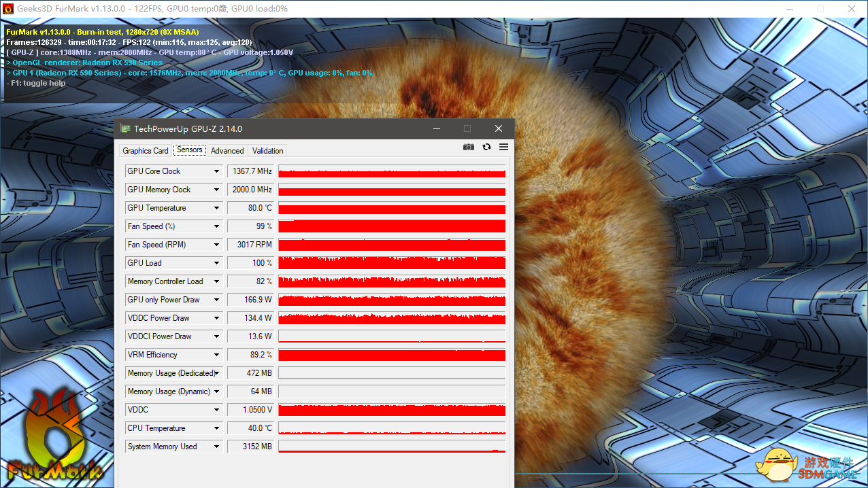868x488 pixels.
Task: Open the Memory Usage (Dynamic) dropdown
Action: point(217,391)
